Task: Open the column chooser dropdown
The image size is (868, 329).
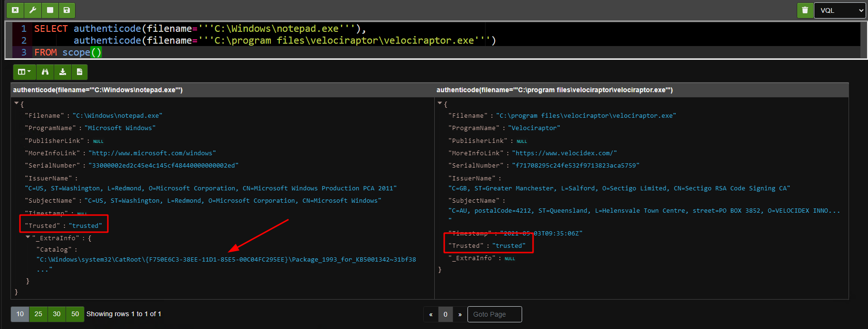Action: click(24, 72)
